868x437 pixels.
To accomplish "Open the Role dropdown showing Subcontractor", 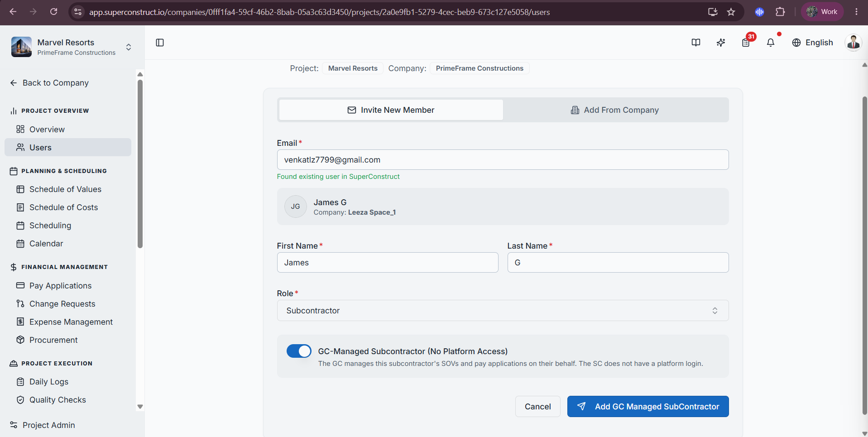I will (503, 311).
